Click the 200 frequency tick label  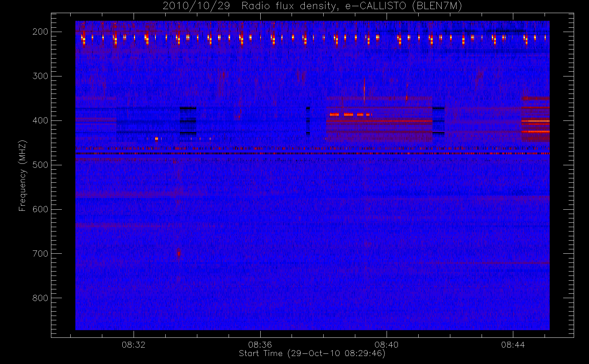[x=40, y=32]
